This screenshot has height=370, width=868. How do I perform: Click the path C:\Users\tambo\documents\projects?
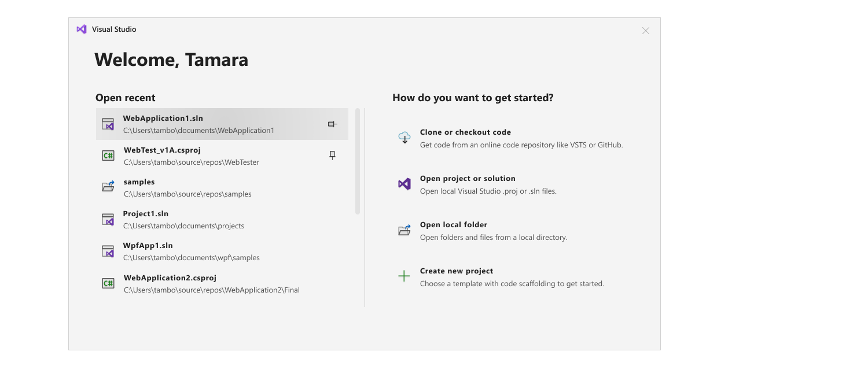[183, 226]
